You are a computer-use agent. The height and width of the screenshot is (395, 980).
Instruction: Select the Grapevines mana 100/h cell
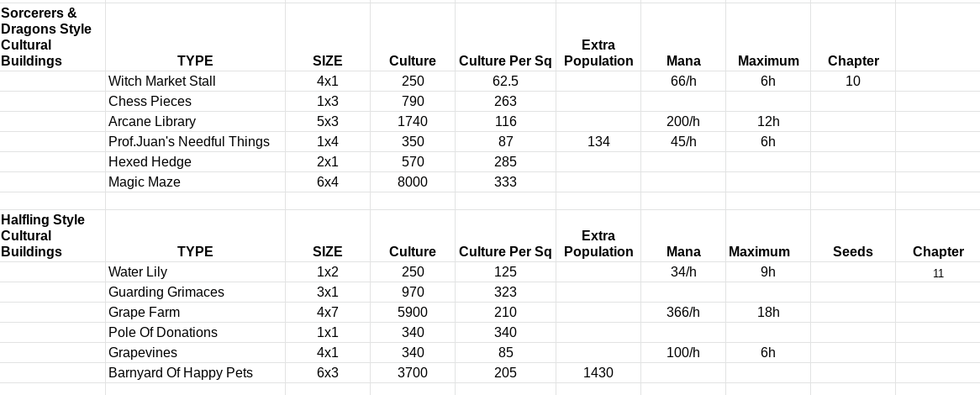tap(683, 352)
